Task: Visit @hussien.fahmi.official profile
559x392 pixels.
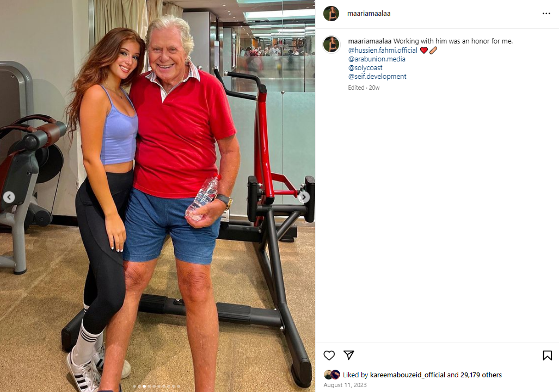Action: [383, 50]
